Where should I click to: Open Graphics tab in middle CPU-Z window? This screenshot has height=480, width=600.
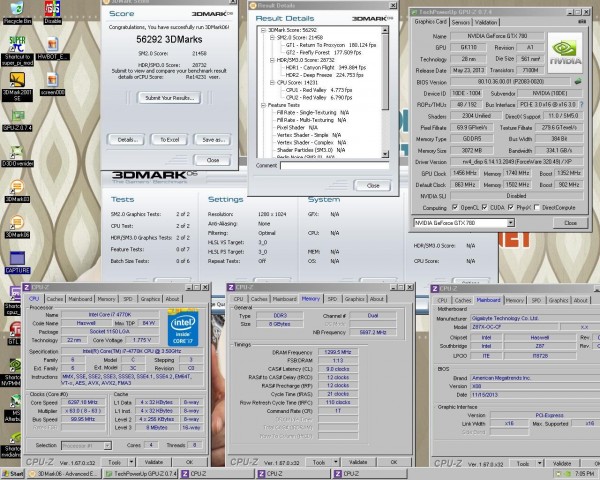[354, 299]
